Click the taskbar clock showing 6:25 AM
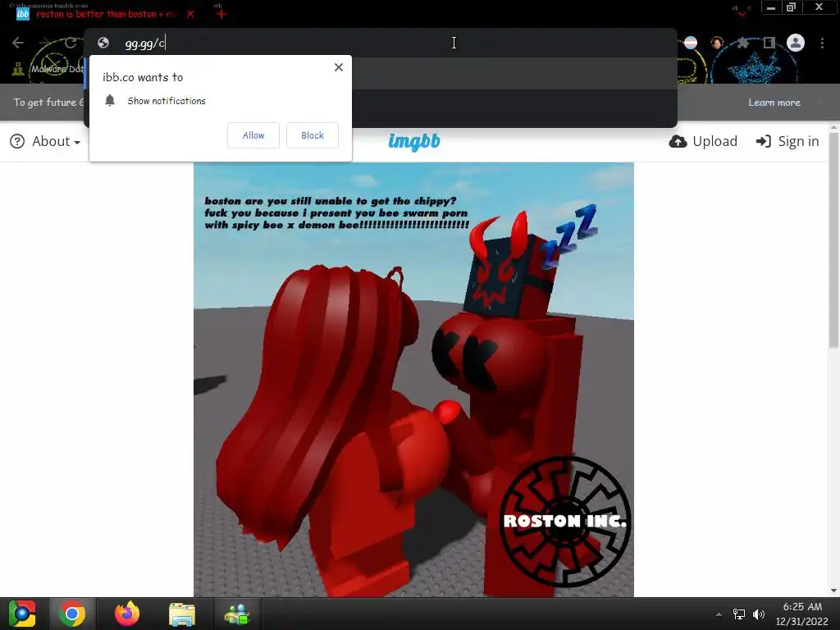Image resolution: width=840 pixels, height=630 pixels. click(802, 614)
